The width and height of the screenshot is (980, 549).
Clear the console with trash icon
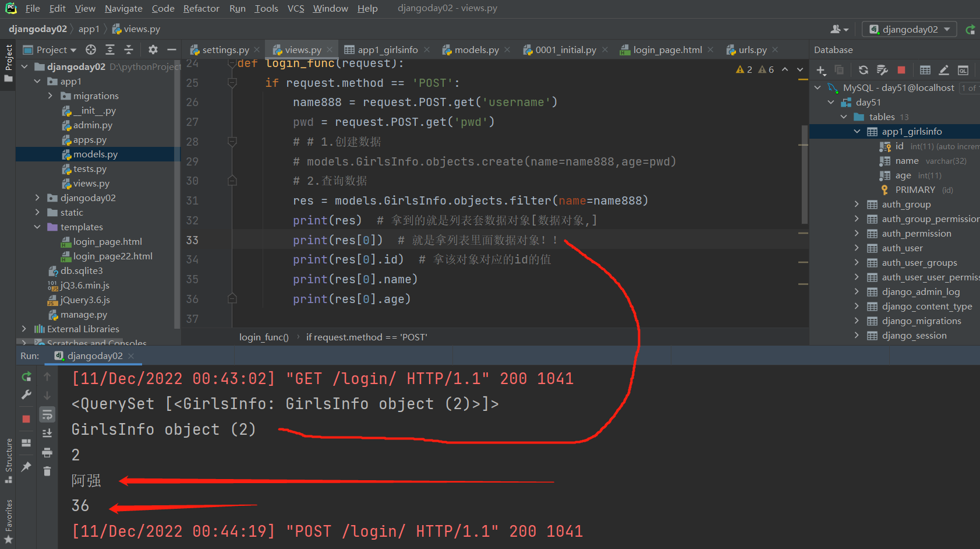pyautogui.click(x=47, y=471)
